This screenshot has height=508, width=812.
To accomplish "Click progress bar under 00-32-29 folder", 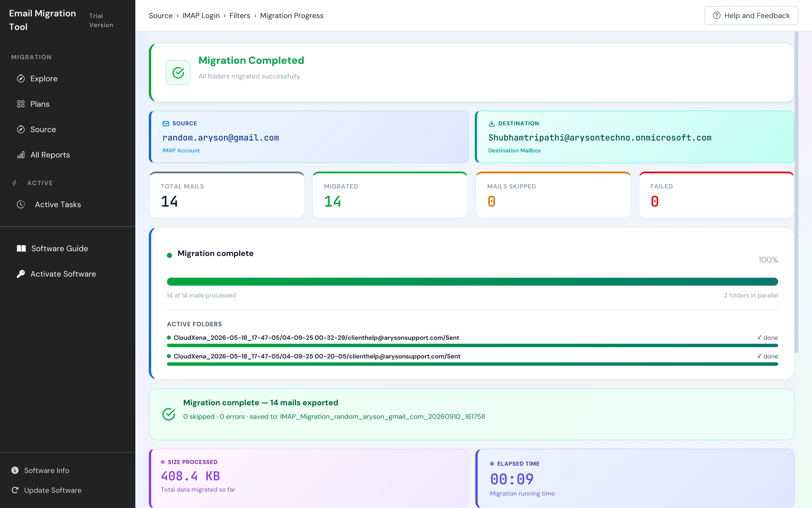I will [473, 345].
